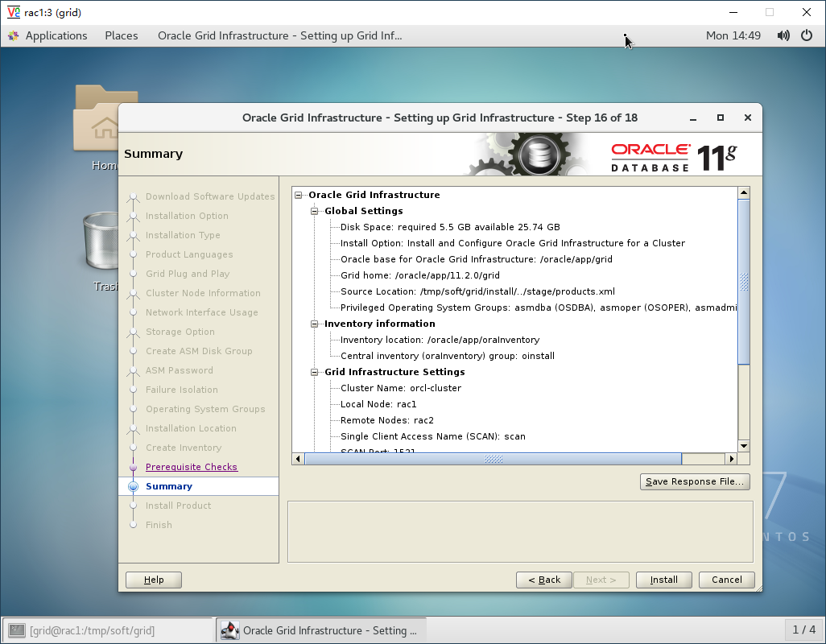Select the Remote Nodes rac2 row
The width and height of the screenshot is (826, 644).
click(387, 420)
